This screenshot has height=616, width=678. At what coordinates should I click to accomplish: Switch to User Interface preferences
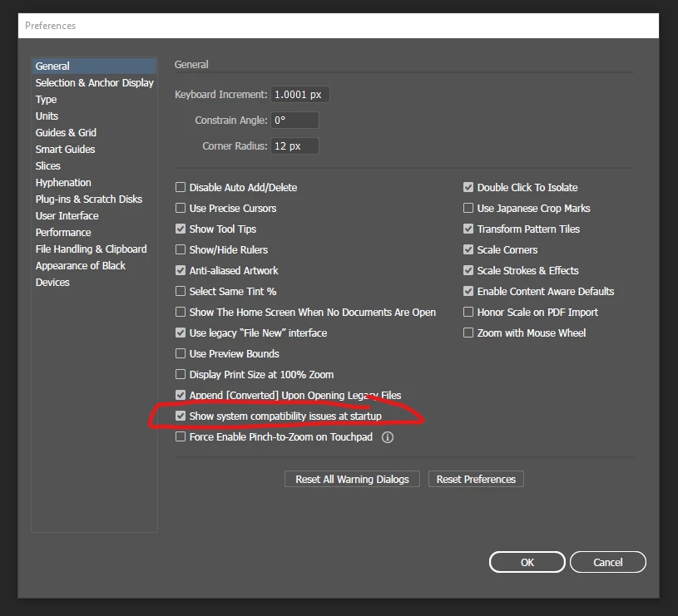(x=94, y=215)
